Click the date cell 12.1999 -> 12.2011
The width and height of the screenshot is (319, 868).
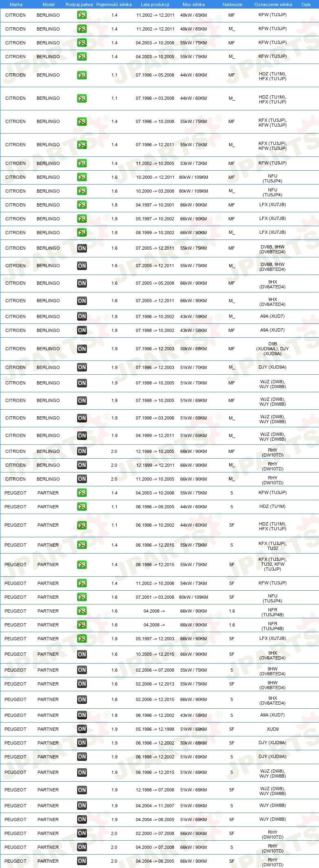[x=155, y=465]
